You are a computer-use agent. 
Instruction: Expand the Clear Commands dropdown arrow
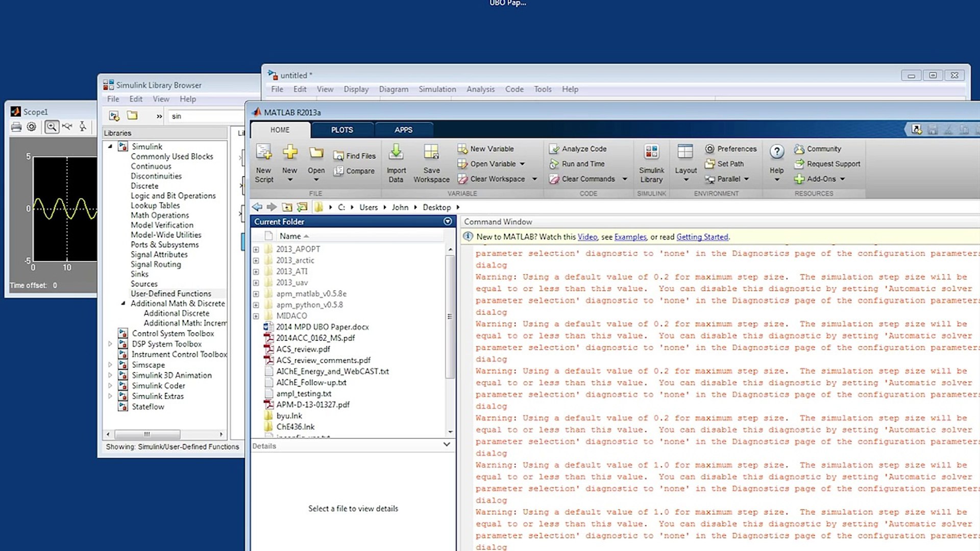625,179
